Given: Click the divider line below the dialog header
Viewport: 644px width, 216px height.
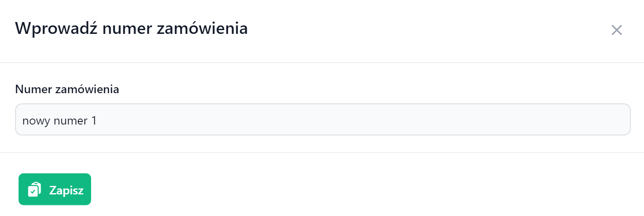Looking at the screenshot, I should pos(322,63).
